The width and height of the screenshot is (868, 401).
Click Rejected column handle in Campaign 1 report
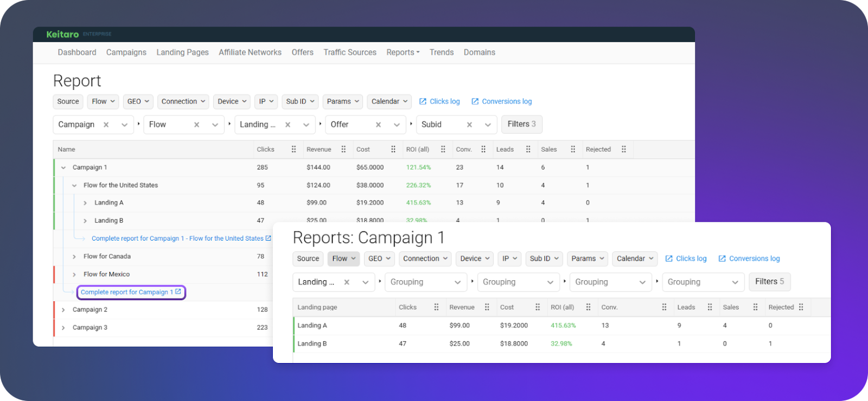click(801, 307)
